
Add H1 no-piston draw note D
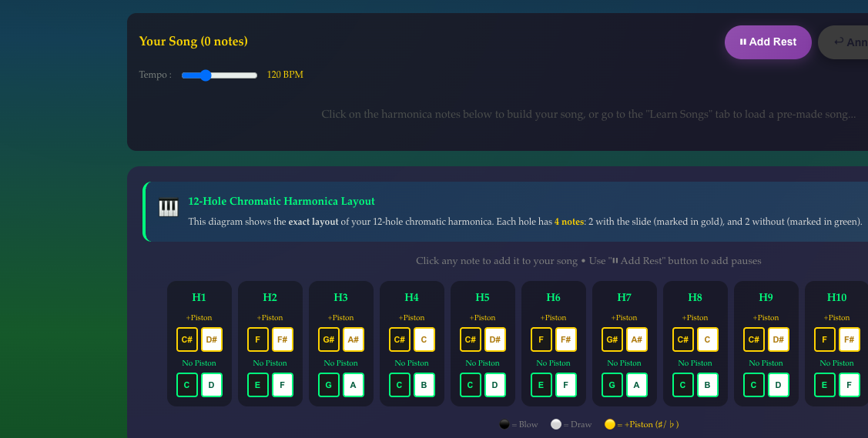click(212, 385)
